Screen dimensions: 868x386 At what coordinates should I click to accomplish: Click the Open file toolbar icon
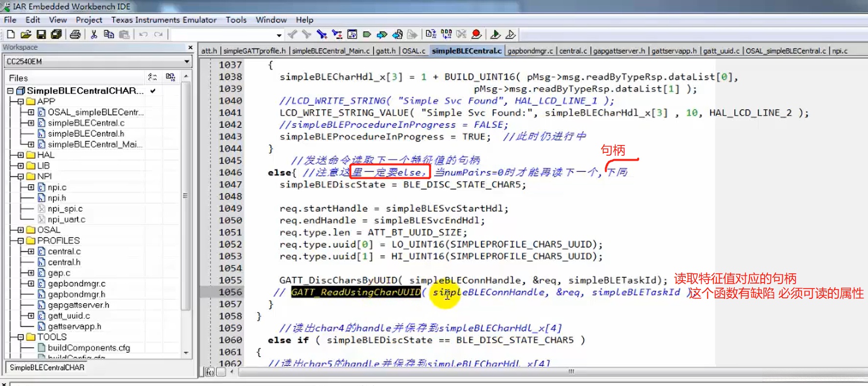[x=26, y=34]
